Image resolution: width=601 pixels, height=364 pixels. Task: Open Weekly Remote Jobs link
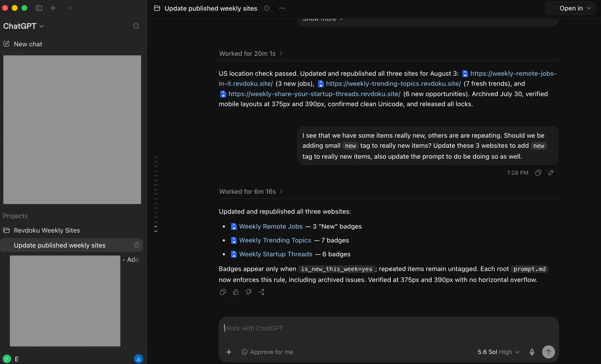(271, 227)
